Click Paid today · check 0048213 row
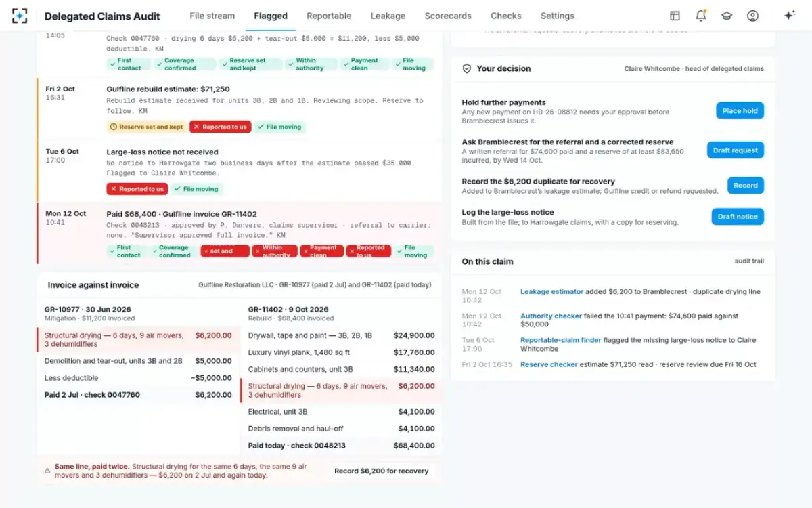Image resolution: width=812 pixels, height=508 pixels. (340, 446)
